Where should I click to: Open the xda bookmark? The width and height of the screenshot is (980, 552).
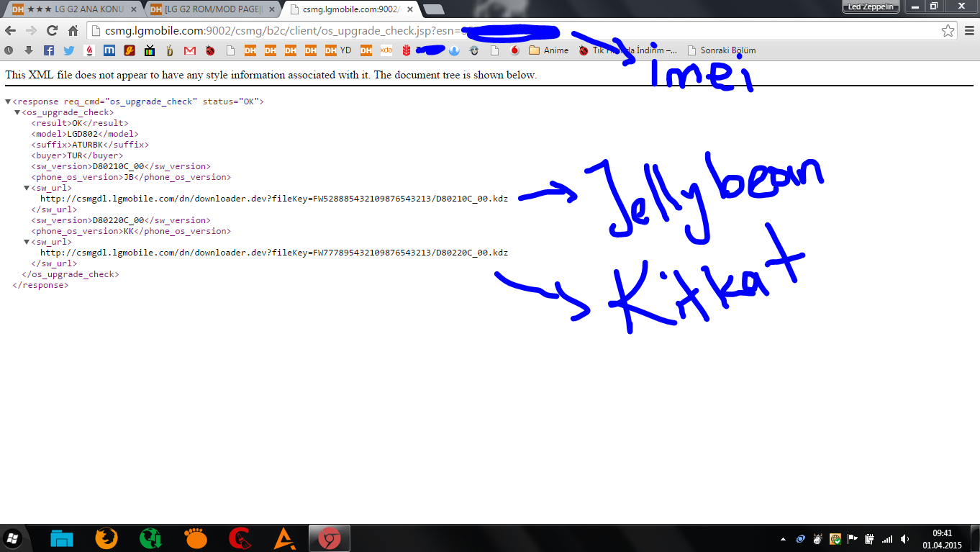point(386,50)
